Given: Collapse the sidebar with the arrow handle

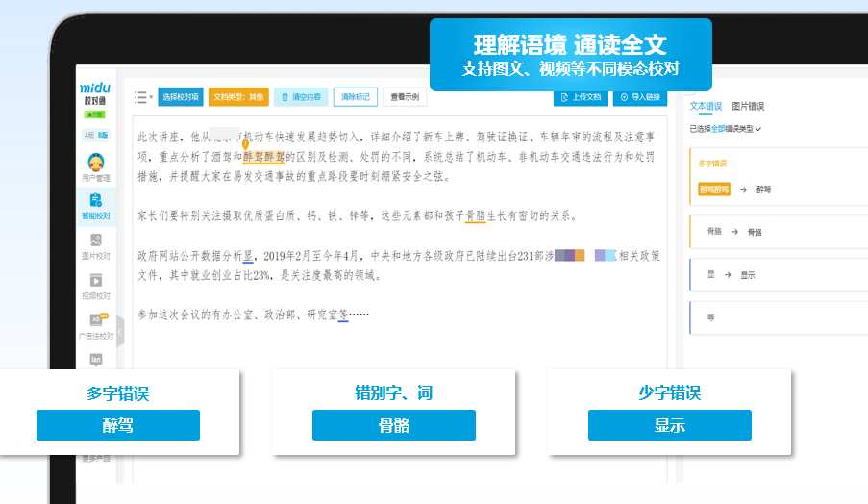Looking at the screenshot, I should pos(120,332).
